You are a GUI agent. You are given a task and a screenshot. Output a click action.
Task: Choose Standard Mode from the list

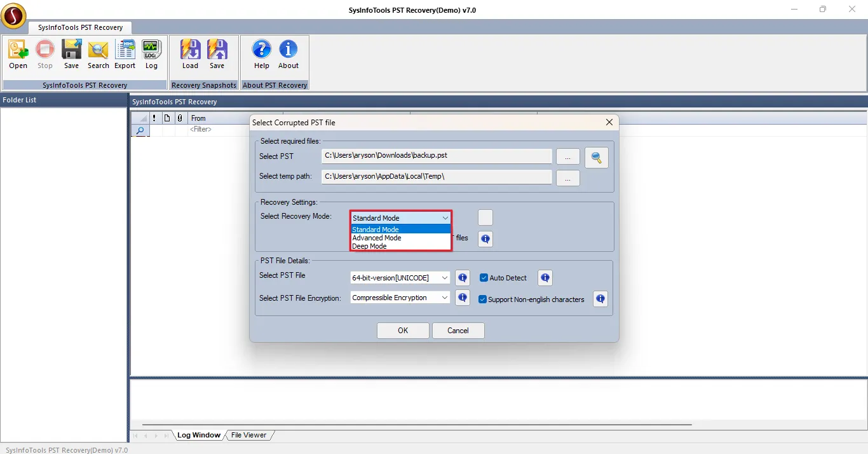pyautogui.click(x=401, y=230)
